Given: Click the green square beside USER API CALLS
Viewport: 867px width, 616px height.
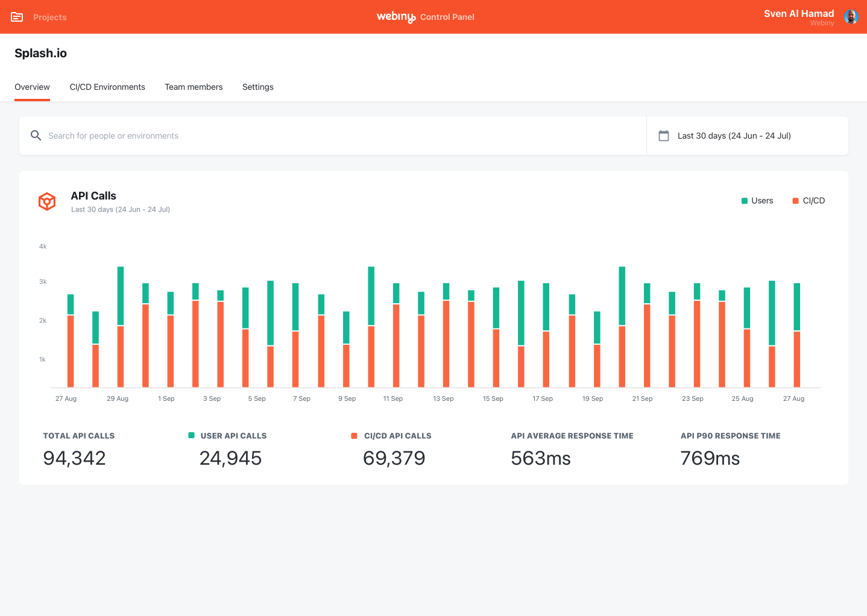Looking at the screenshot, I should (191, 435).
